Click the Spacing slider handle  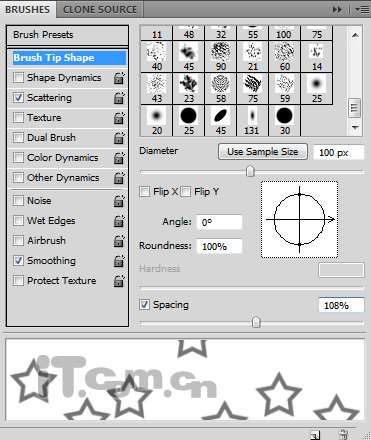pyautogui.click(x=256, y=322)
